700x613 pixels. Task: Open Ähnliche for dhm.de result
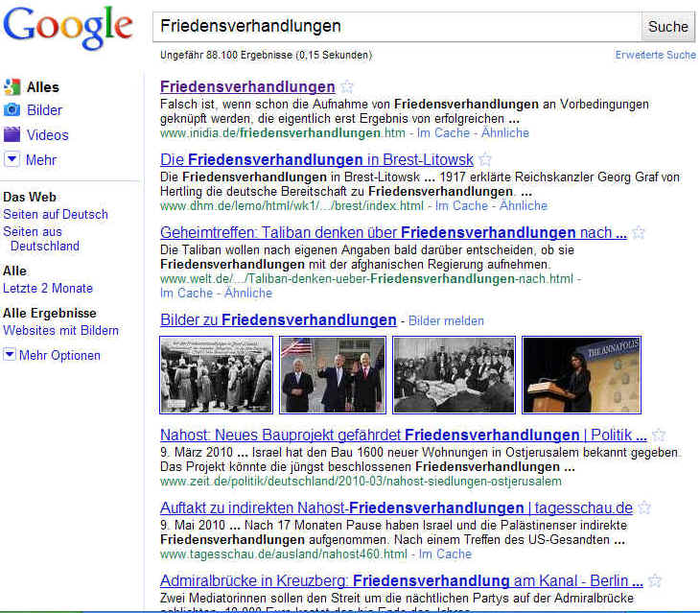coord(524,205)
